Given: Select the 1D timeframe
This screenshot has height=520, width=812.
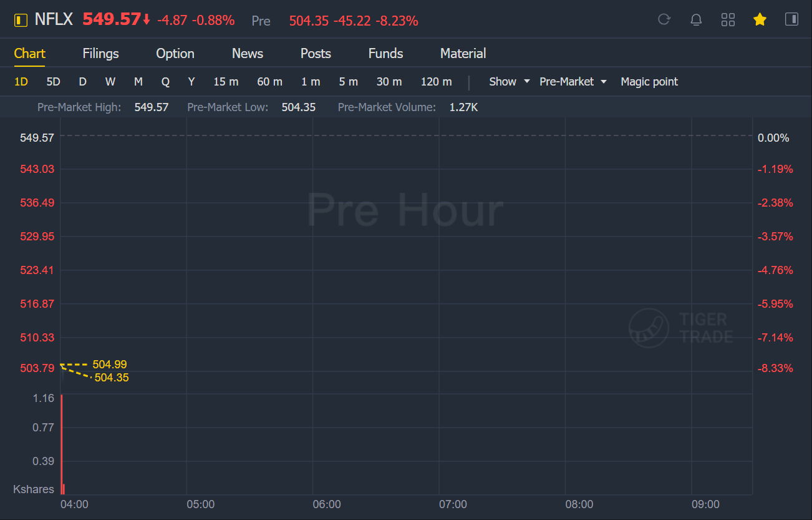Looking at the screenshot, I should coord(21,82).
